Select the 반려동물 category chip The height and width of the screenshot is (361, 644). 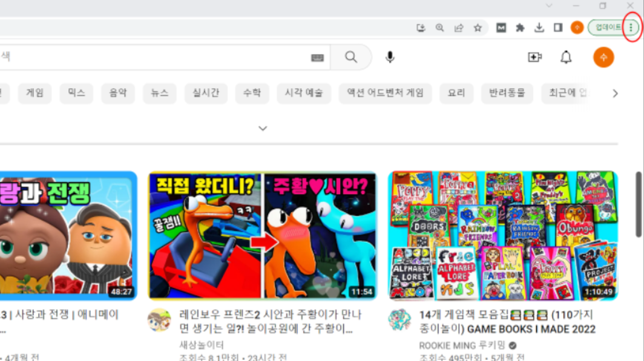507,93
